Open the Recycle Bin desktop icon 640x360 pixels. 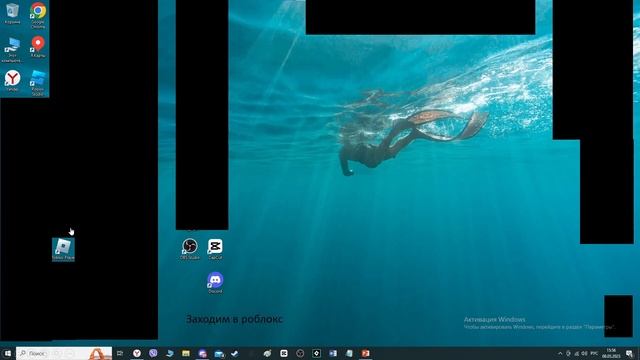coord(12,13)
